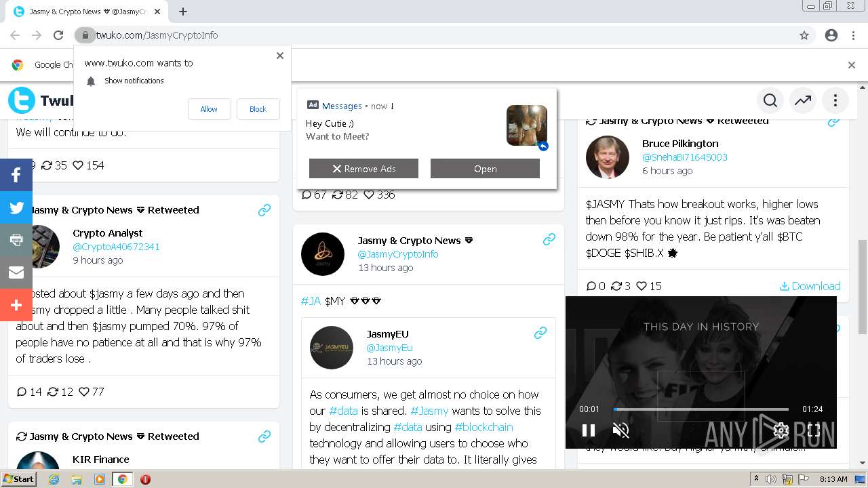The image size is (868, 488).
Task: Unmute the floating video player
Action: [620, 430]
